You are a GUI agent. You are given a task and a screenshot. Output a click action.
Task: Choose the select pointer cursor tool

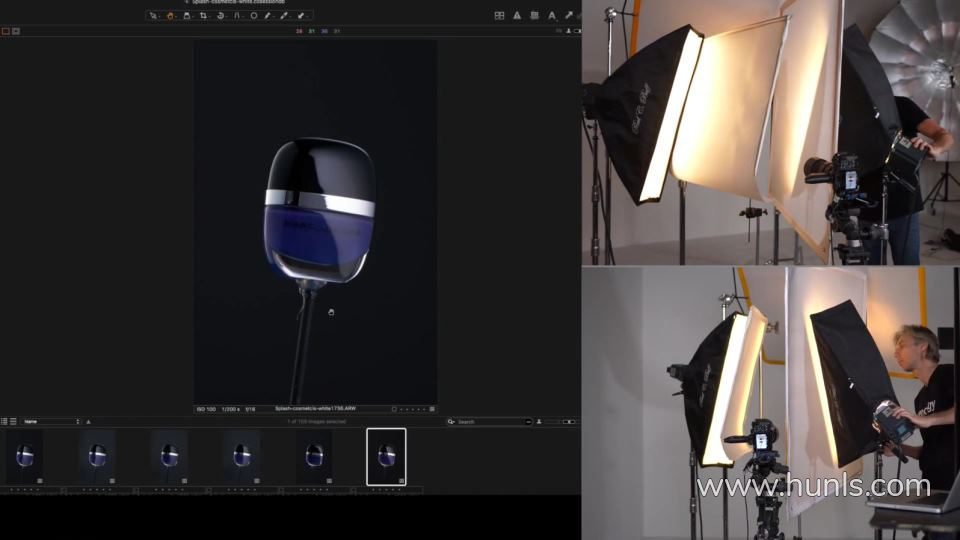[153, 16]
